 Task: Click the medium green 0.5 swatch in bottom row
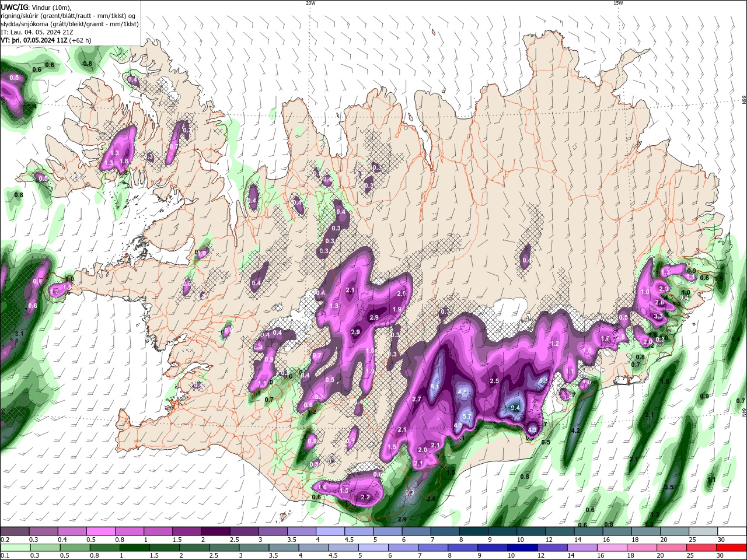[75, 548]
